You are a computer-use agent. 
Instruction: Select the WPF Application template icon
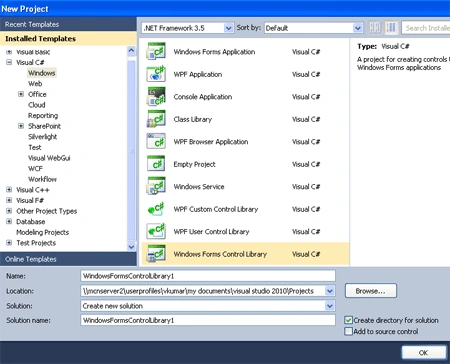[x=156, y=74]
